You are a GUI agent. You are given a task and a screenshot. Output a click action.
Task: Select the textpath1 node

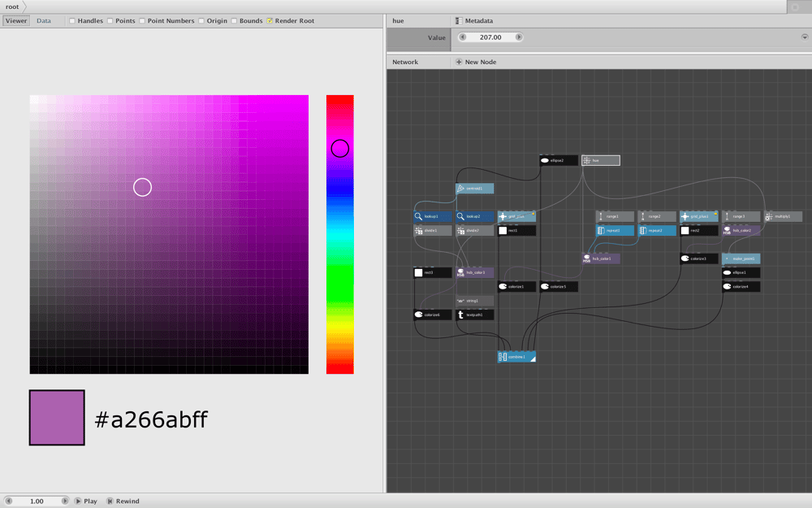pos(474,315)
